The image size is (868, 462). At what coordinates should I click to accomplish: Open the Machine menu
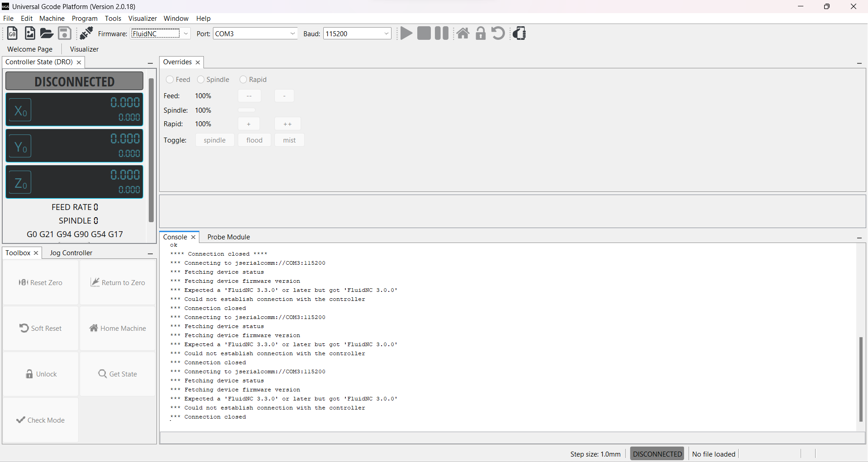[x=52, y=18]
